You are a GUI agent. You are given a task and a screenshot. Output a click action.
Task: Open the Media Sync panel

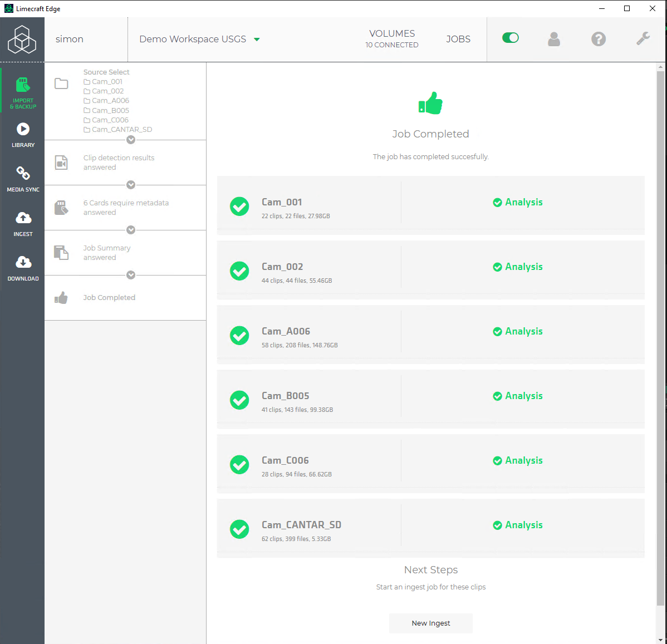[23, 178]
